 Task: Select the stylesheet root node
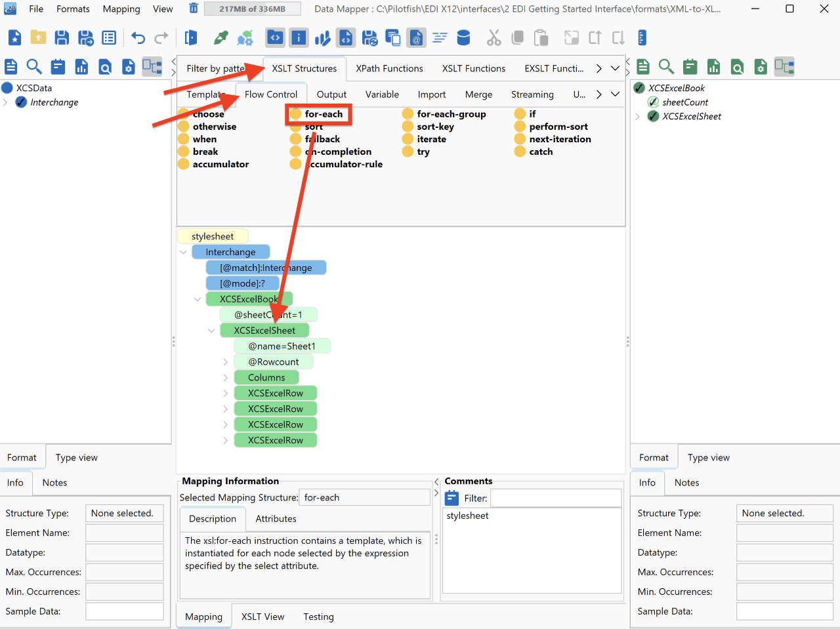tap(213, 236)
